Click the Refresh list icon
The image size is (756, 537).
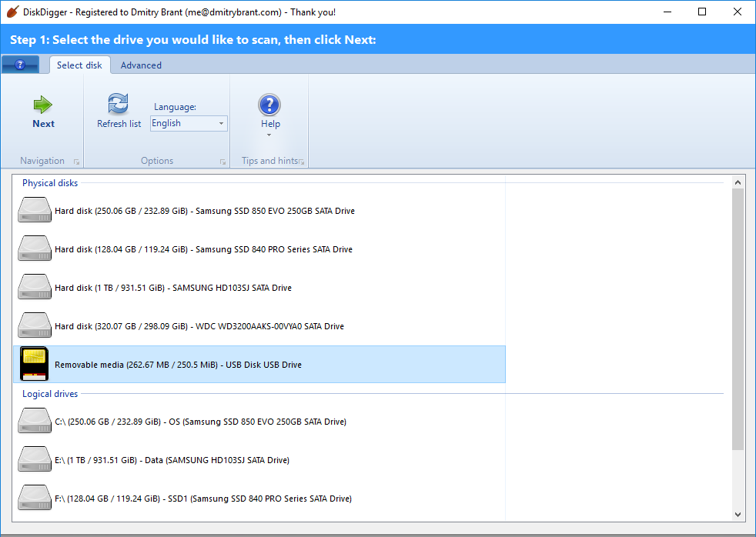(119, 104)
